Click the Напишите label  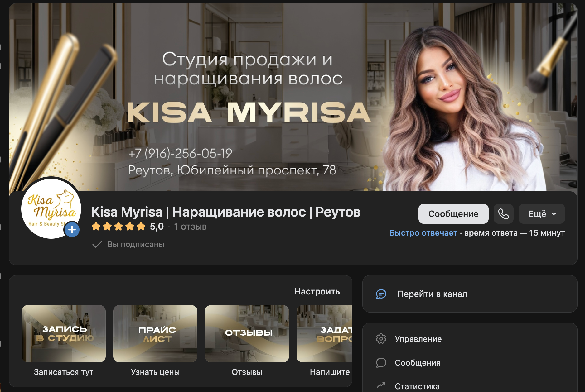330,372
